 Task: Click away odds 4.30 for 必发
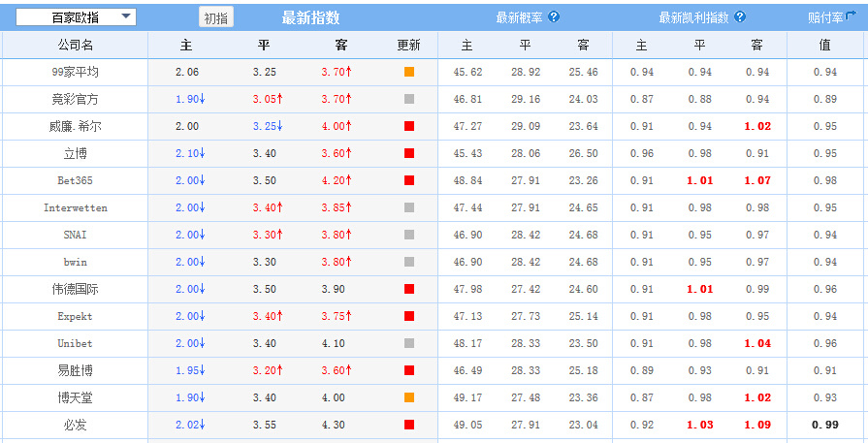(x=334, y=425)
